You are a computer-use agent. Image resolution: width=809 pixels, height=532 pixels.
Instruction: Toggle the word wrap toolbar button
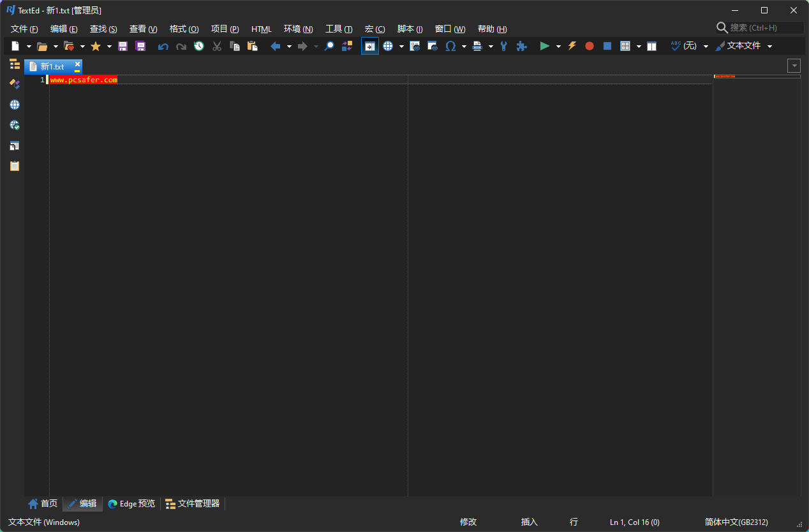(369, 46)
